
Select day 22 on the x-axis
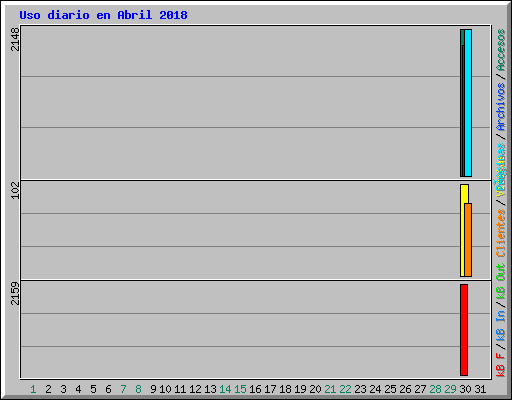click(x=345, y=389)
